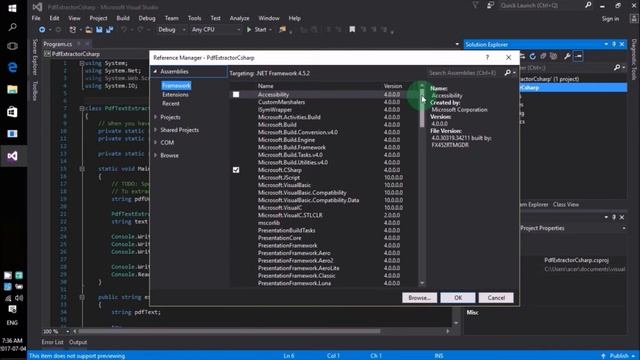The image size is (640, 360).
Task: Open the Microsoft Store taskbar icon
Action: point(12,111)
